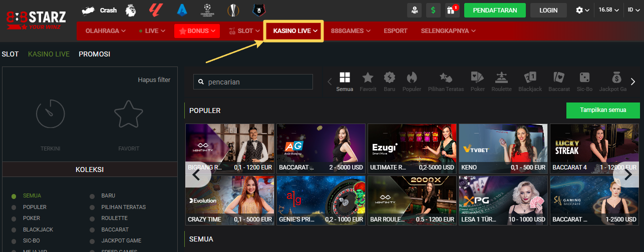Open the ID language dropdown
Image resolution: width=644 pixels, height=252 pixels.
coord(633,10)
